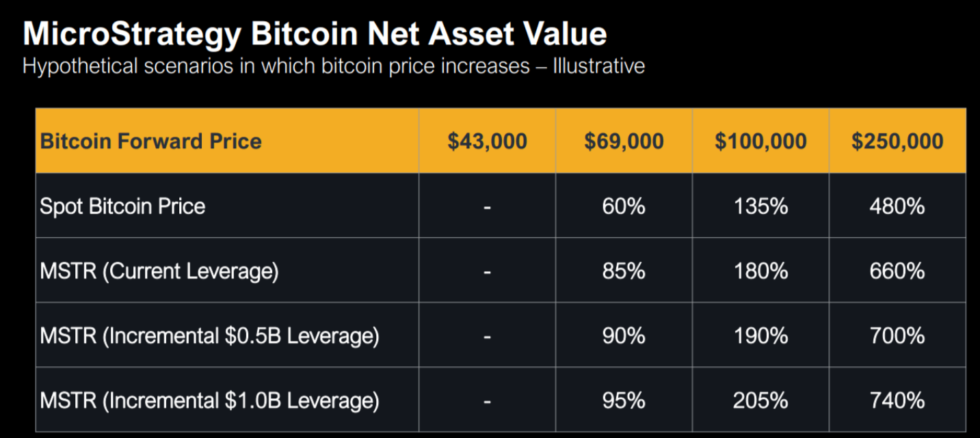Select the 135% cell in the table
The width and height of the screenshot is (980, 438).
(760, 206)
